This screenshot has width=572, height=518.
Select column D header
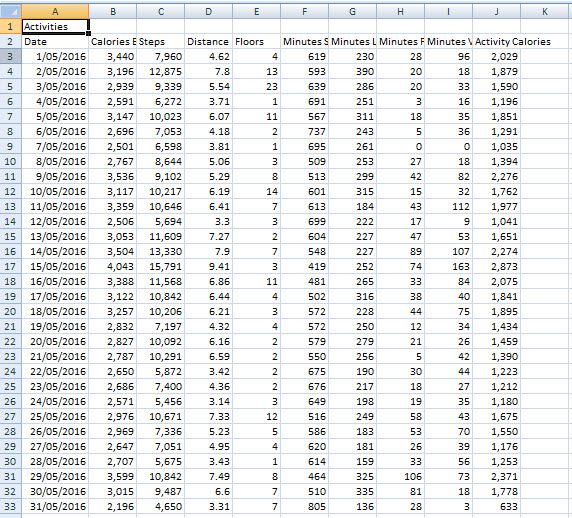pos(208,11)
